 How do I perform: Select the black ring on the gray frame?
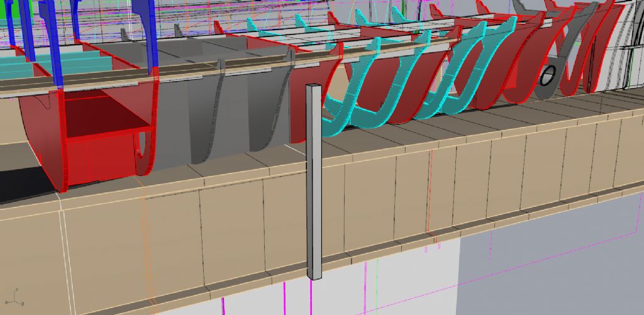pos(549,75)
